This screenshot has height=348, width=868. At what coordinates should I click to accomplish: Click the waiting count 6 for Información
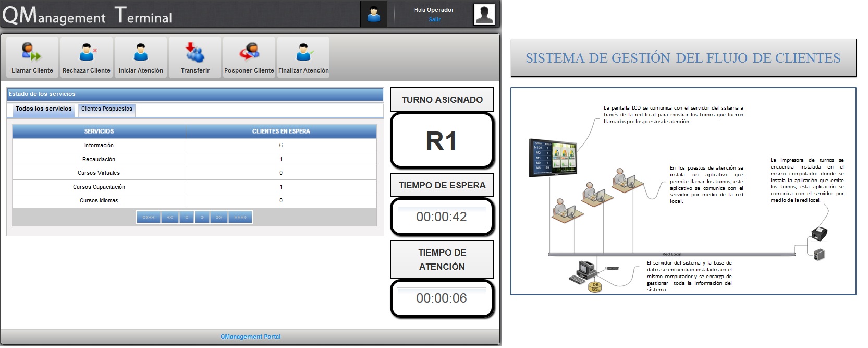281,145
